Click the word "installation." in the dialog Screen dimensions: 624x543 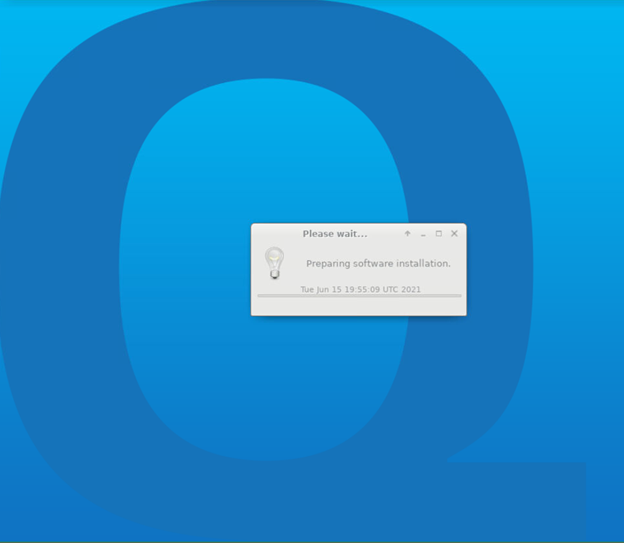pos(422,264)
